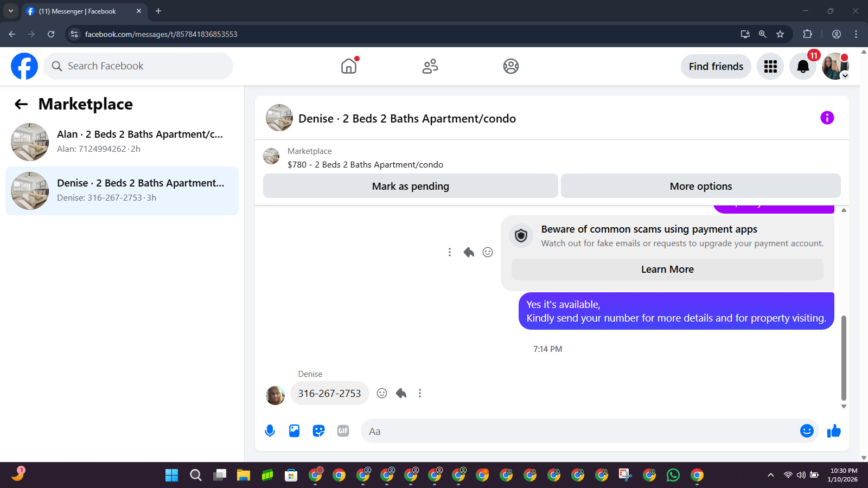The image size is (868, 488).
Task: Open the browser zoom icon
Action: (x=763, y=34)
